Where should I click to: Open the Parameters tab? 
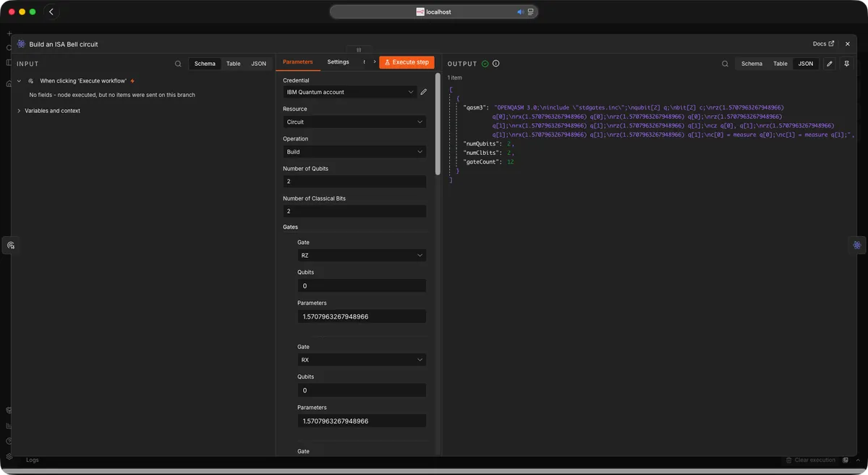pos(297,62)
